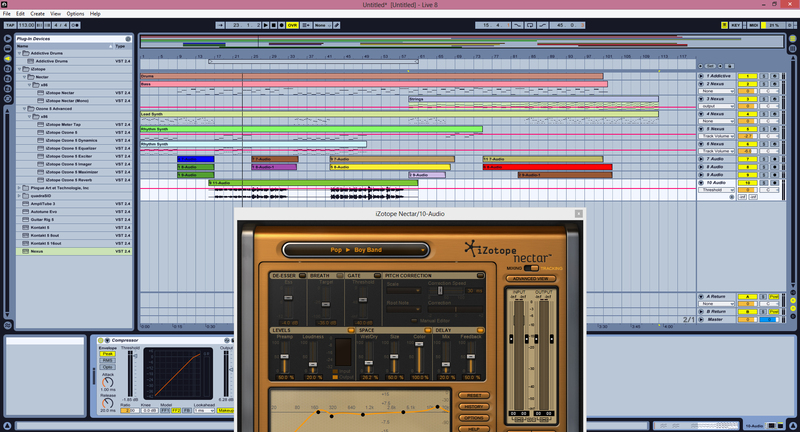Select the red 8-Audio clip
800x432 pixels.
pos(547,167)
